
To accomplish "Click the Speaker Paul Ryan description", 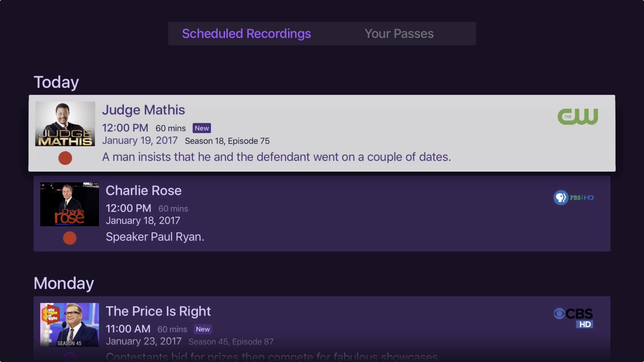I will click(x=155, y=237).
